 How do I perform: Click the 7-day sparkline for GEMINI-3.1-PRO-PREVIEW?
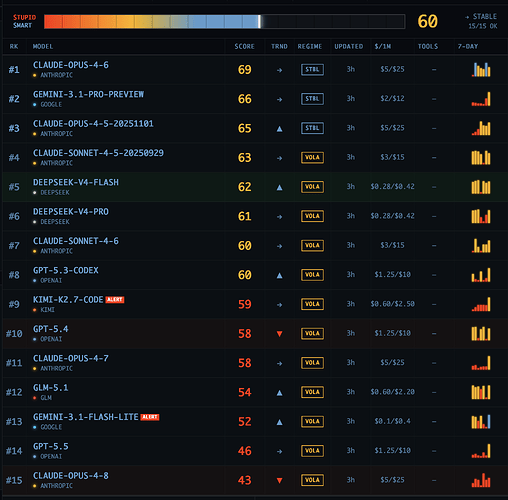pos(481,99)
